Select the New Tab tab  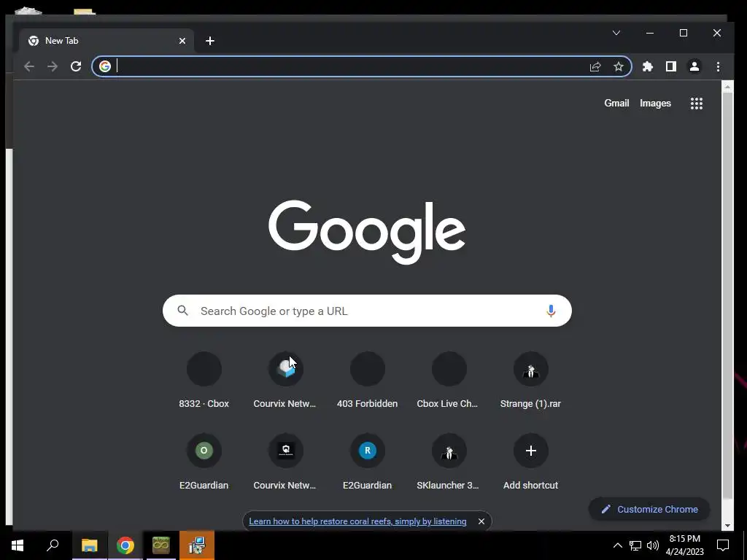click(107, 41)
